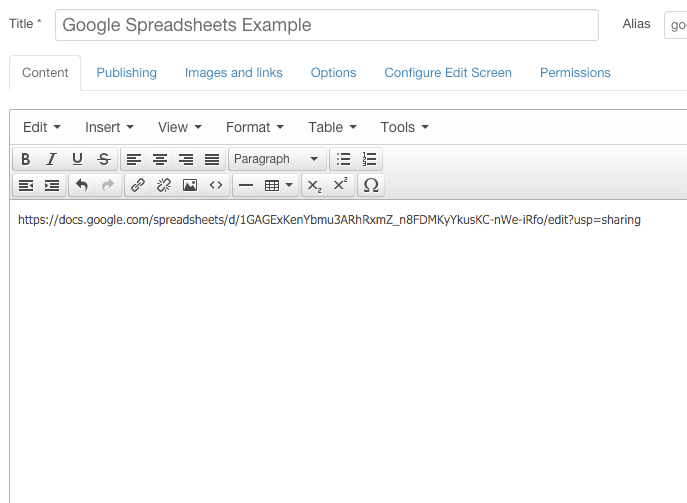The height and width of the screenshot is (503, 687).
Task: Open the View menu
Action: pos(180,127)
